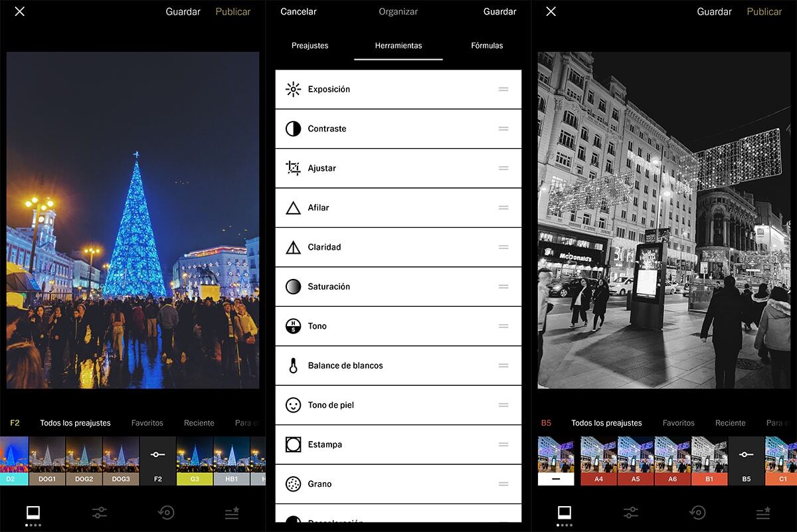This screenshot has height=532, width=797.
Task: Open edit sliders icon under Christmas tree photo
Action: point(100,512)
